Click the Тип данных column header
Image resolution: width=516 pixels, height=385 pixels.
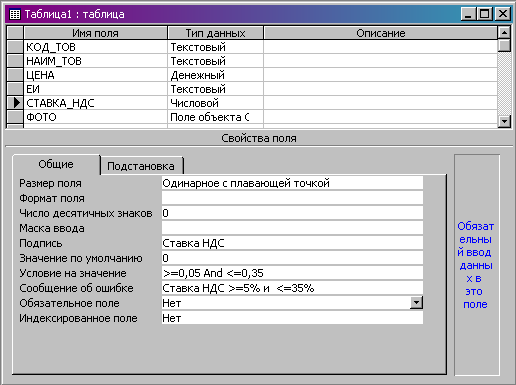(x=215, y=33)
